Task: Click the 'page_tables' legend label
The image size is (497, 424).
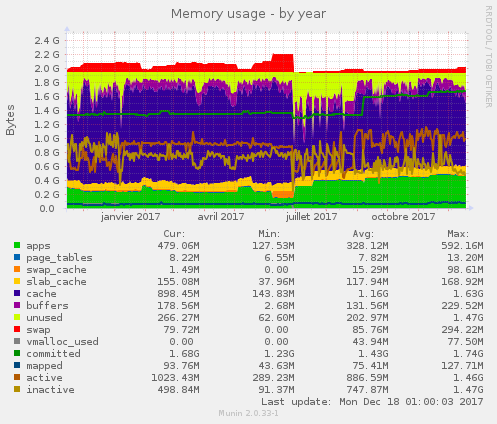Action: 59,258
